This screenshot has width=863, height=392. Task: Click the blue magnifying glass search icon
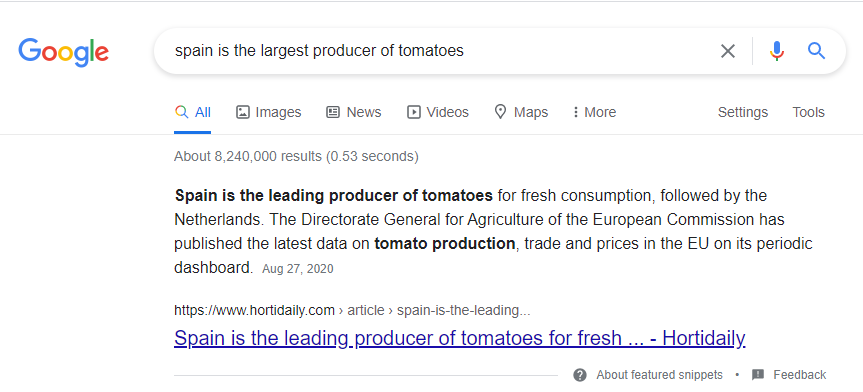pyautogui.click(x=816, y=51)
